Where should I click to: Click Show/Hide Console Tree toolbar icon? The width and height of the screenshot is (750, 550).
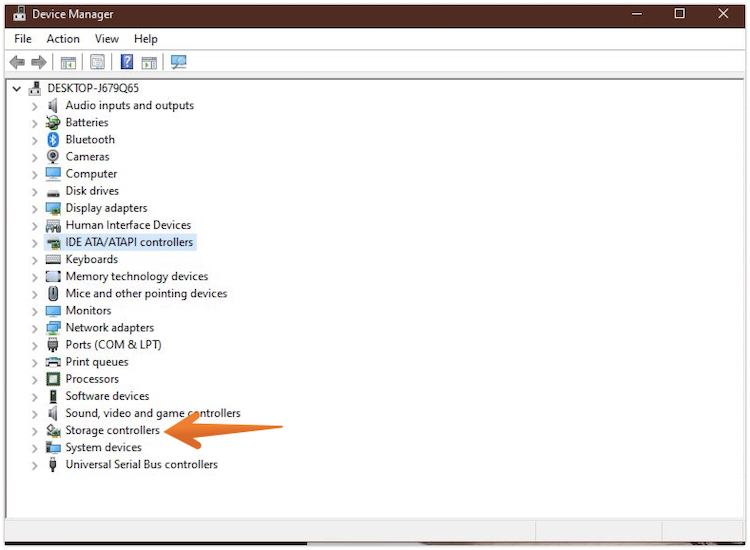point(68,62)
